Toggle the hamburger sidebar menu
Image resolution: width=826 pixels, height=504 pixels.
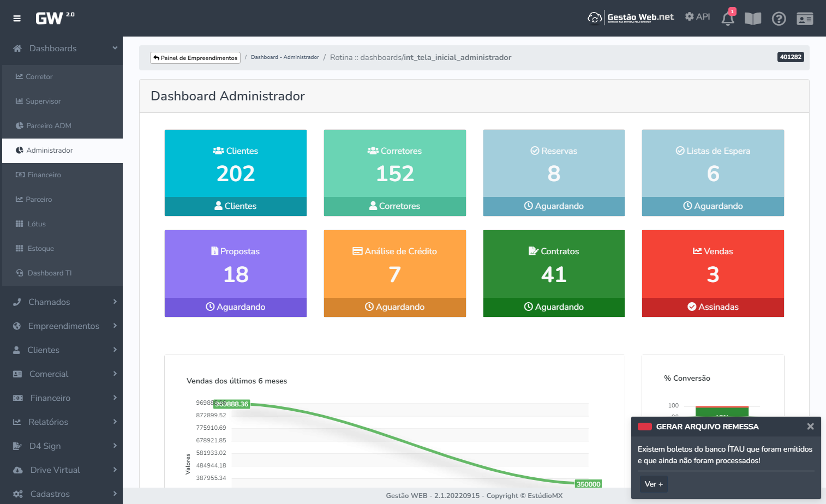tap(17, 19)
